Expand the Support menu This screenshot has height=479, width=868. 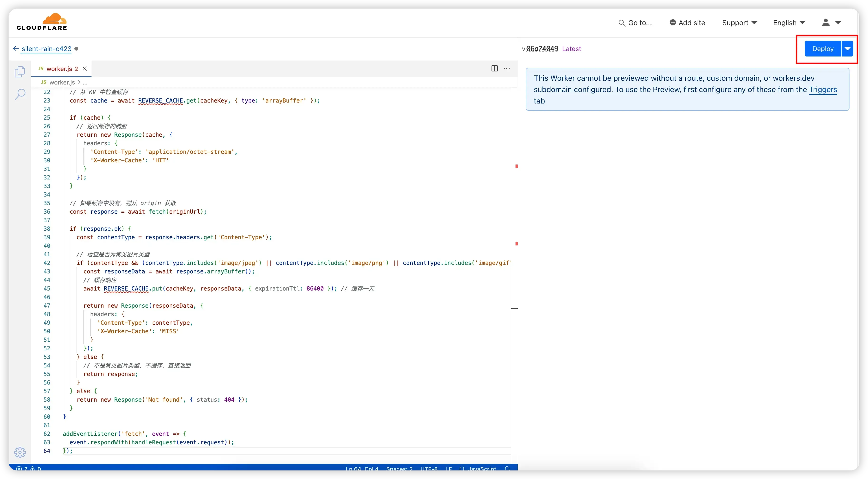[x=740, y=23]
